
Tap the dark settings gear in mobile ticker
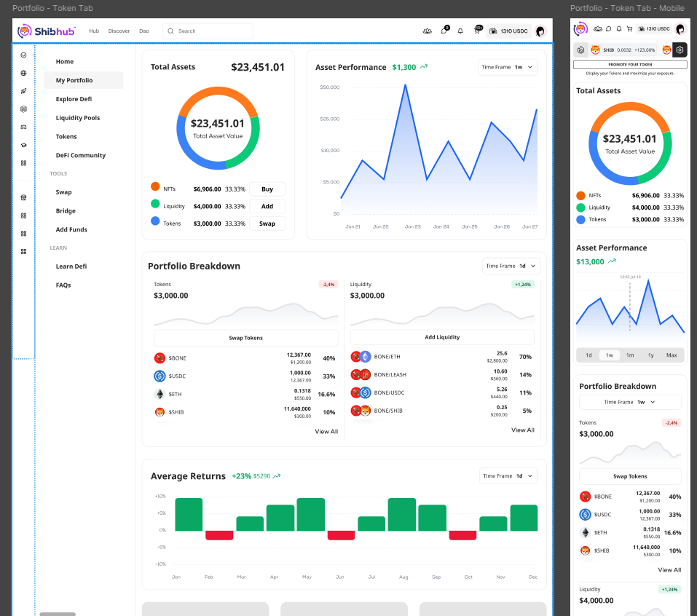(680, 50)
